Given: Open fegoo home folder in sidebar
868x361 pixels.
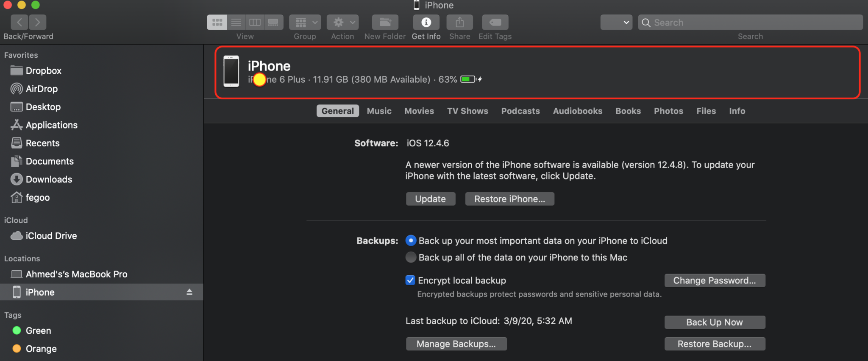Looking at the screenshot, I should click(x=37, y=198).
